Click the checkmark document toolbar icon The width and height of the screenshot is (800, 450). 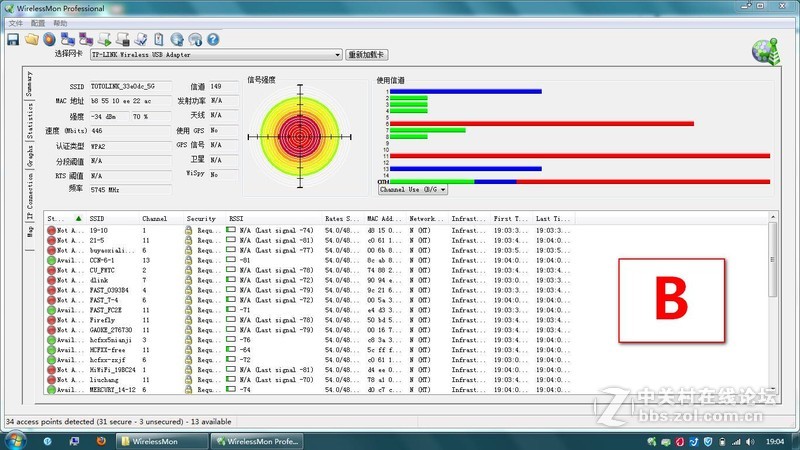141,39
